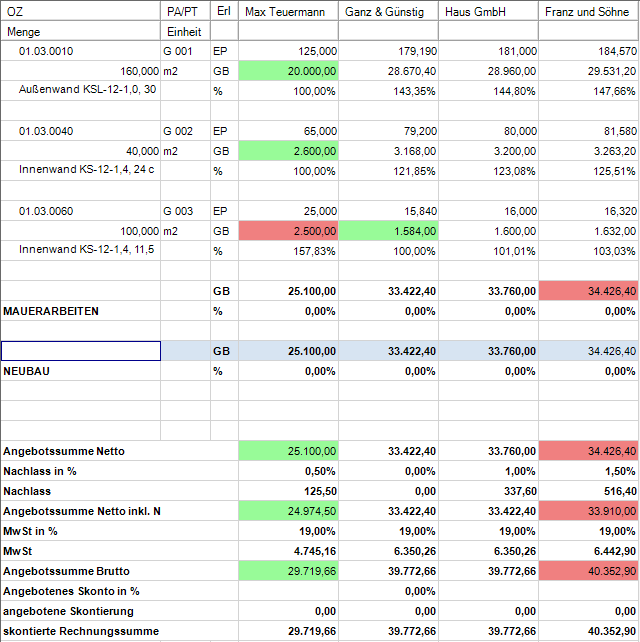Click green highlighted cell 1.584,00
Image resolution: width=640 pixels, height=642 pixels.
(388, 231)
